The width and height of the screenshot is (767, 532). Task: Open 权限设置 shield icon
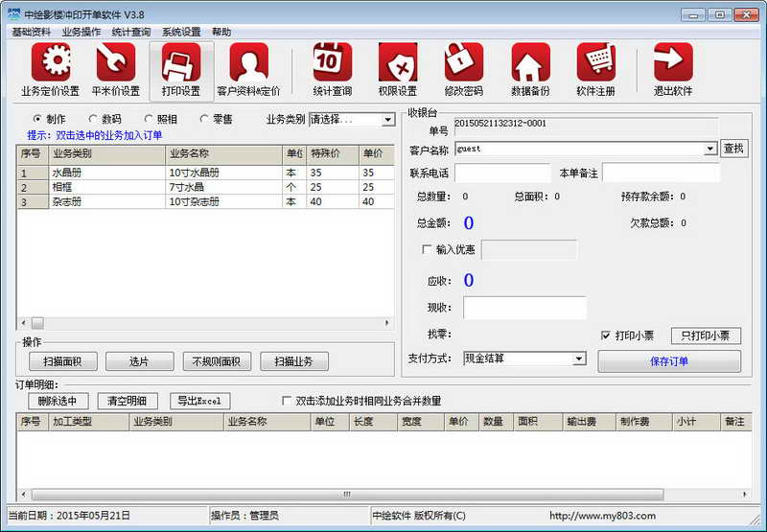click(x=398, y=63)
